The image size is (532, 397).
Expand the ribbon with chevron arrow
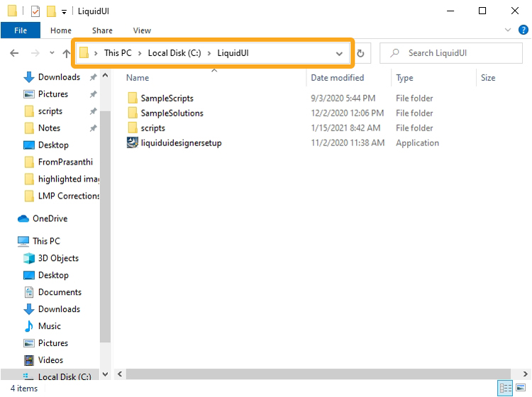(508, 30)
